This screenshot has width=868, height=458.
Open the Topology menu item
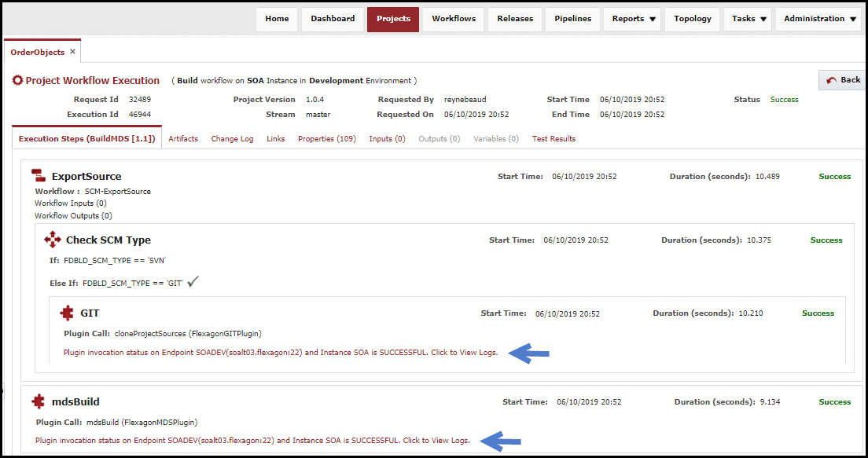coord(693,19)
